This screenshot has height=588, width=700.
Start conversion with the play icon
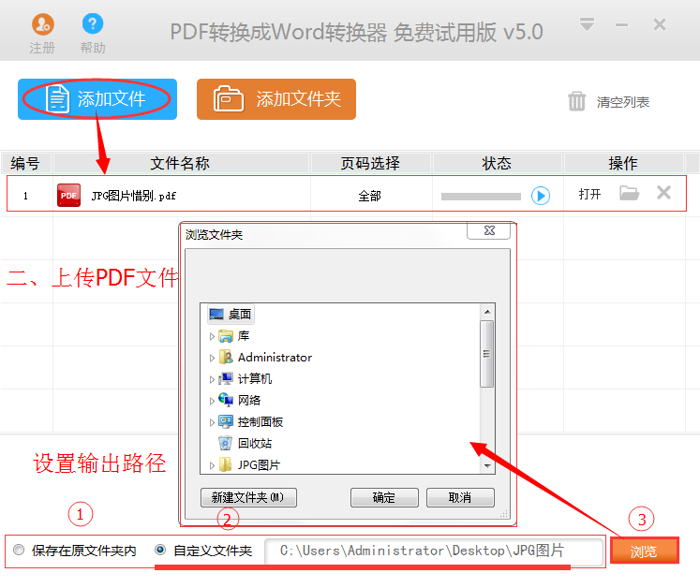click(x=541, y=196)
